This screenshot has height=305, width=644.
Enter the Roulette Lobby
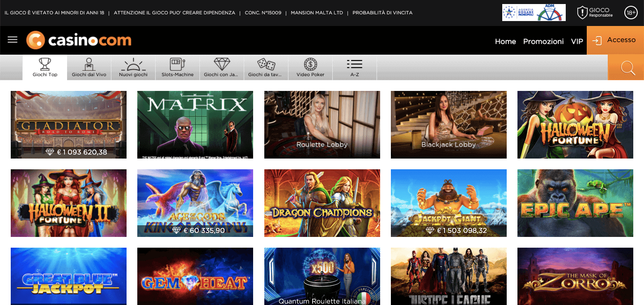click(x=322, y=125)
